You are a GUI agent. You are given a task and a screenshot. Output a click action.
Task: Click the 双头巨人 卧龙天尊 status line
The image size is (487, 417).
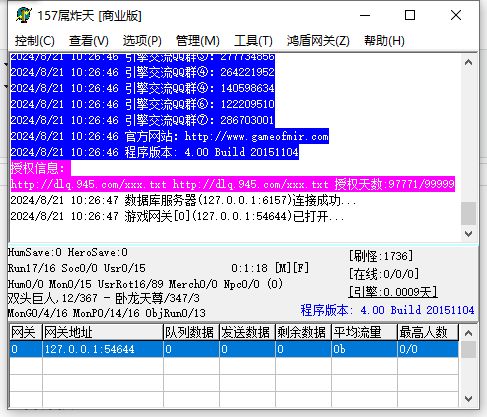pos(104,298)
